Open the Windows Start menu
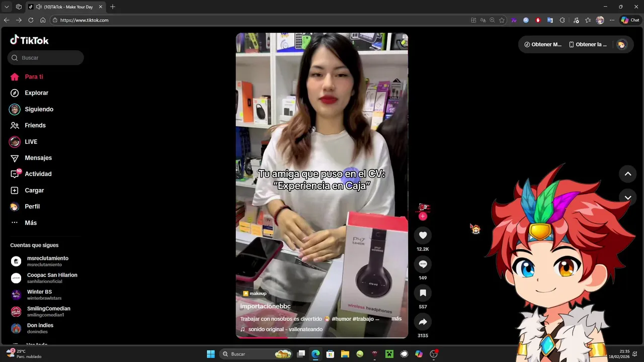 pos(211,354)
